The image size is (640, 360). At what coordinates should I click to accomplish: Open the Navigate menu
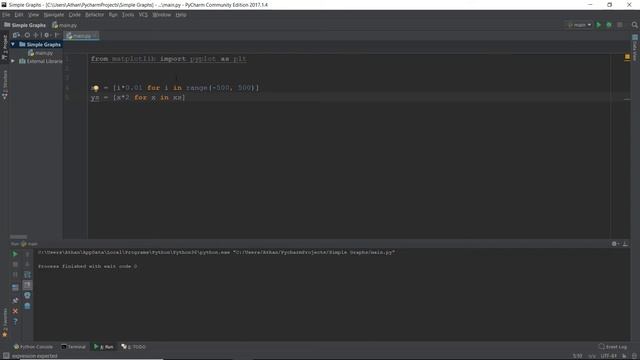[54, 15]
